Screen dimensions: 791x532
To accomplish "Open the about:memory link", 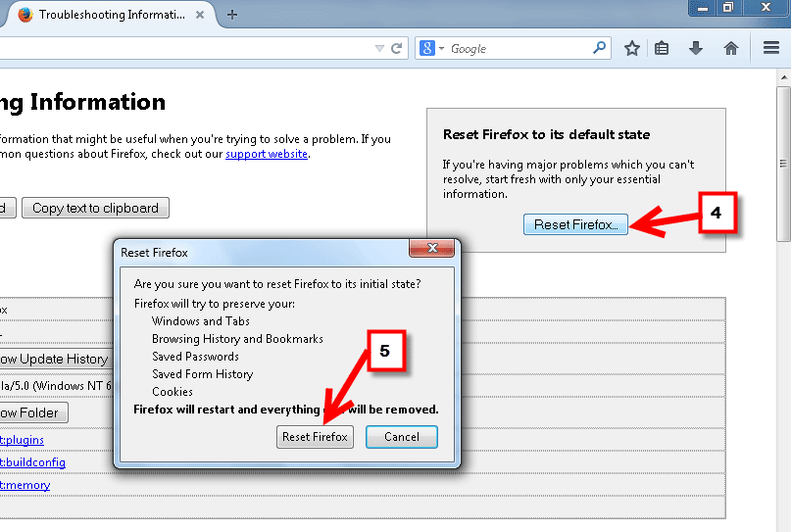I will tap(25, 485).
